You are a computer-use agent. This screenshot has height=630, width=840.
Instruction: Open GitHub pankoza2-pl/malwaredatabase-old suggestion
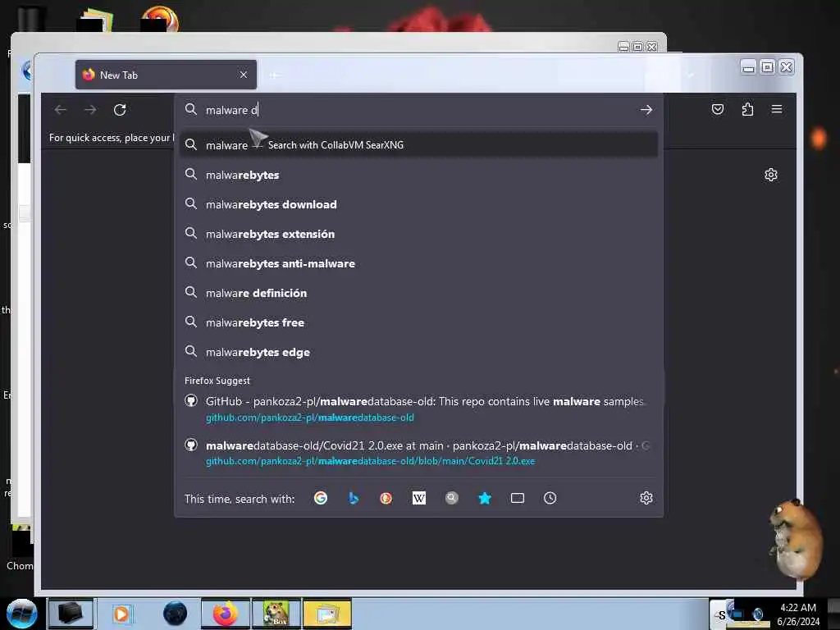coord(418,409)
